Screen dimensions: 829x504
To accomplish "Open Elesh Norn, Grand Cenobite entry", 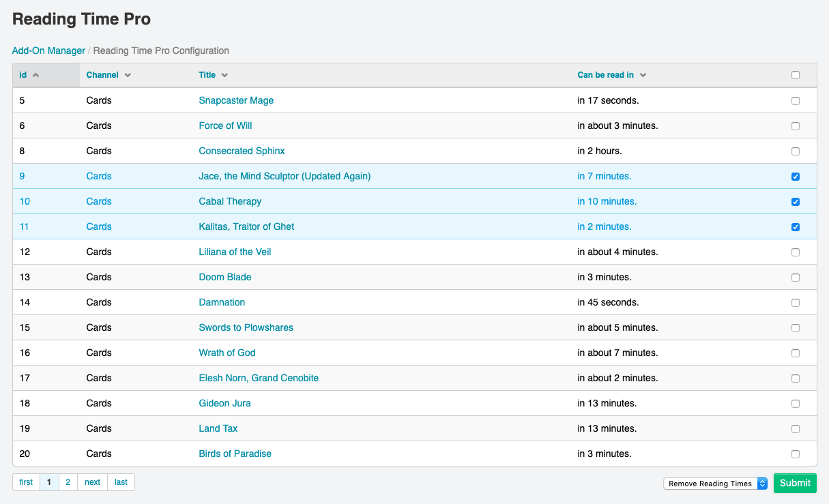I will (x=259, y=378).
